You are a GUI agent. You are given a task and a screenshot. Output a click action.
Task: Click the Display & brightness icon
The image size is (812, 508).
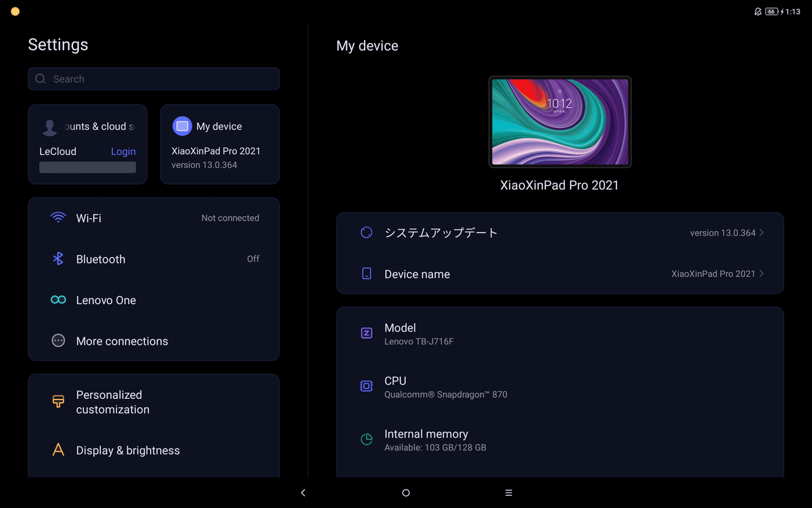click(x=58, y=450)
